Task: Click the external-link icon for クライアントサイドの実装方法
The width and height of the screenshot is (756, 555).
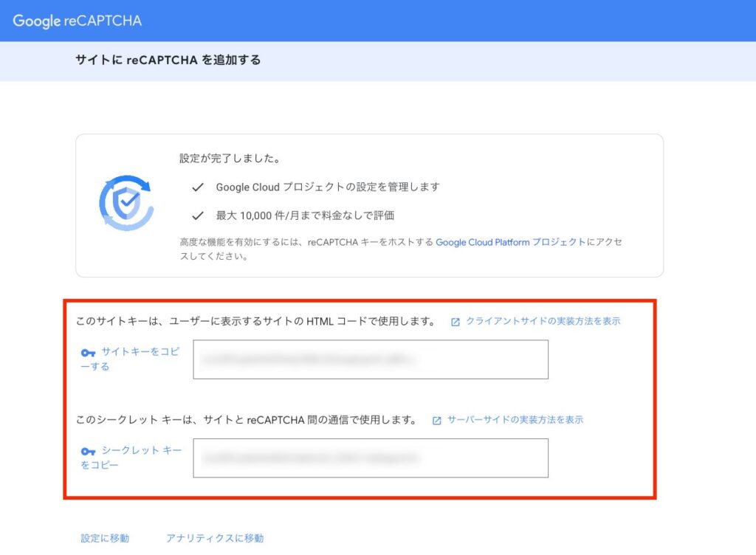Action: point(455,322)
